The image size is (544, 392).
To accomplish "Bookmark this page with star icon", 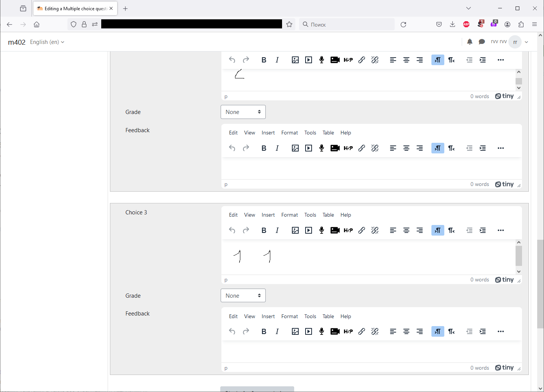I will [x=289, y=24].
